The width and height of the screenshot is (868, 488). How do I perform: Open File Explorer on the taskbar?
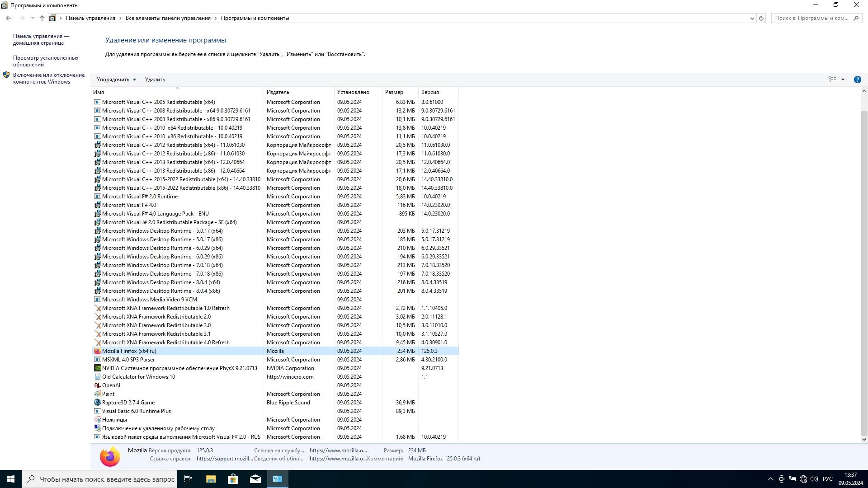click(x=211, y=479)
